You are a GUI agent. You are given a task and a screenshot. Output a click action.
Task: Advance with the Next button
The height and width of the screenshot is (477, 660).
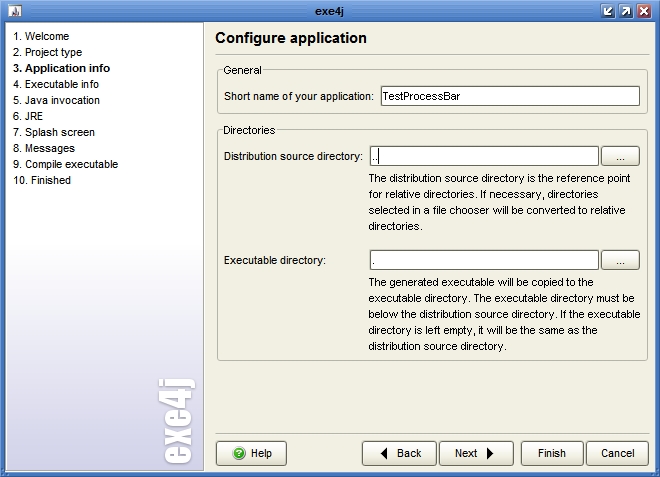coord(476,453)
